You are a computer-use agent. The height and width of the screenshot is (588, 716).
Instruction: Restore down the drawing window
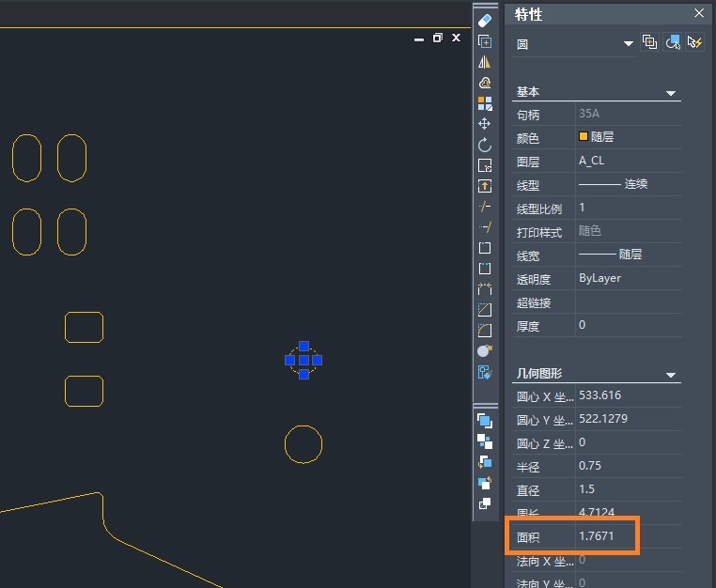point(438,38)
